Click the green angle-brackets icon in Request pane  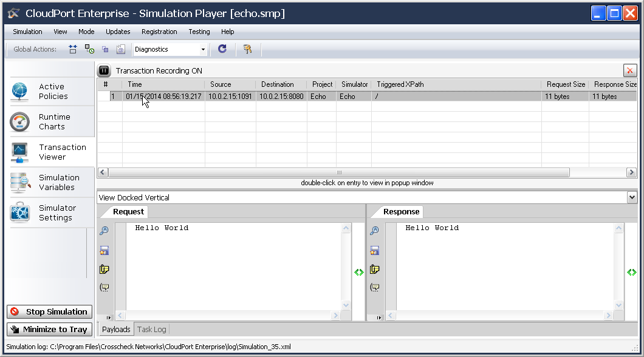(359, 272)
